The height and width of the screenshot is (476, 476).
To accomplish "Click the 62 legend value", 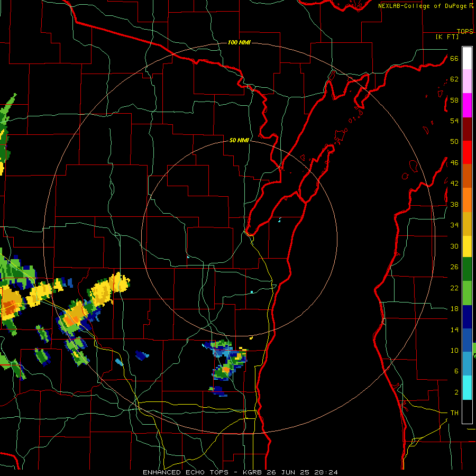I will (454, 79).
